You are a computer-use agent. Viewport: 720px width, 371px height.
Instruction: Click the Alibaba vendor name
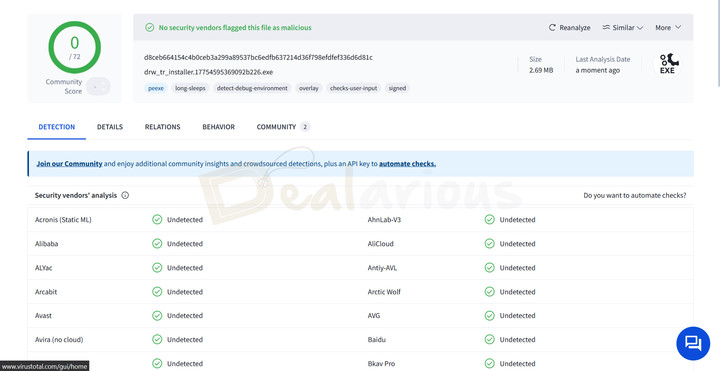[46, 243]
